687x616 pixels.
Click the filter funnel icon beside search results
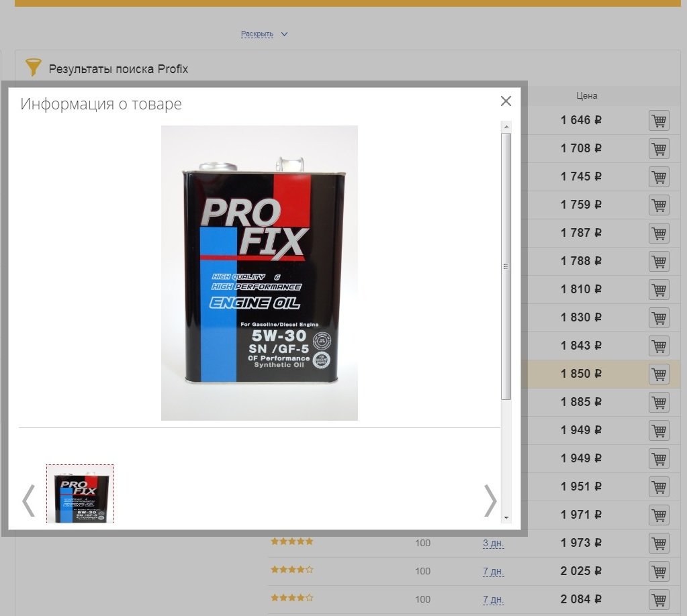point(33,67)
